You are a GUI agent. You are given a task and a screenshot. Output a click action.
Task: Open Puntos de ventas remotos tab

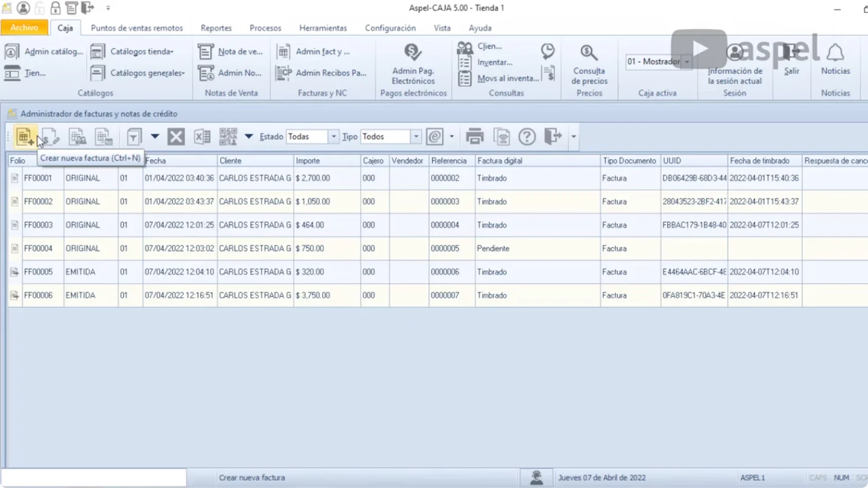pos(137,28)
